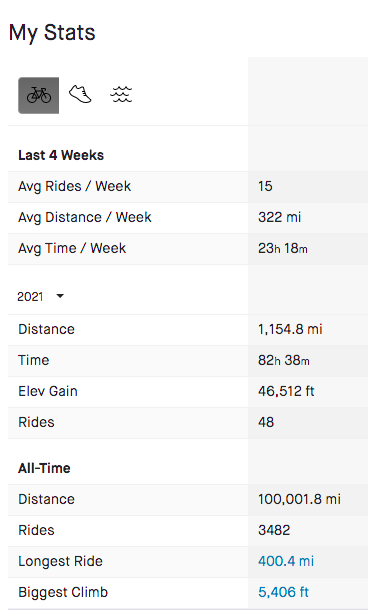Click the 1,154.8 mi yearly distance value
373x613 pixels.
click(290, 330)
